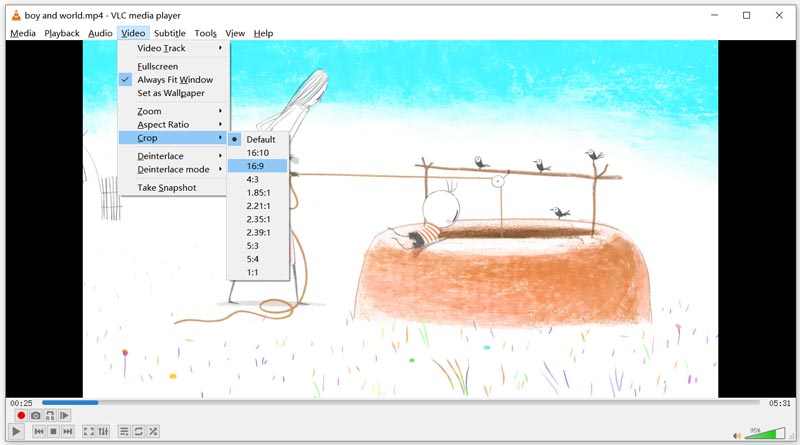This screenshot has height=445, width=800.
Task: Adjust the green volume slider
Action: click(x=765, y=433)
